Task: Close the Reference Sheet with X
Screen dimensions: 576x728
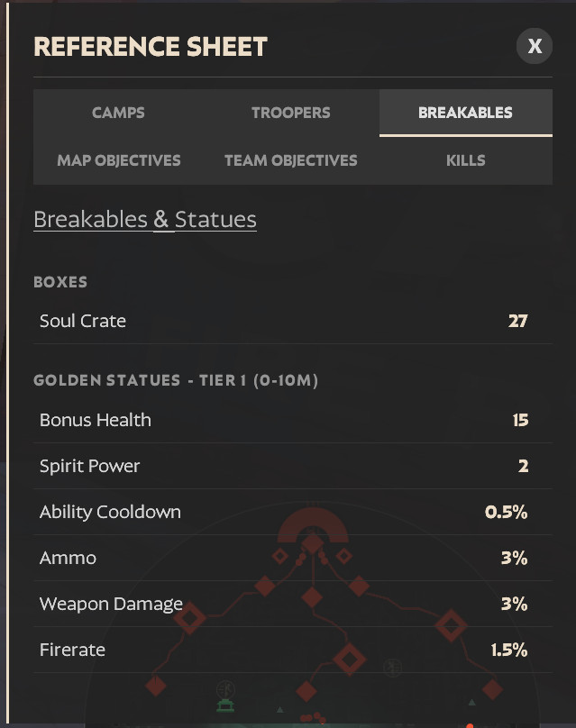Action: (535, 46)
